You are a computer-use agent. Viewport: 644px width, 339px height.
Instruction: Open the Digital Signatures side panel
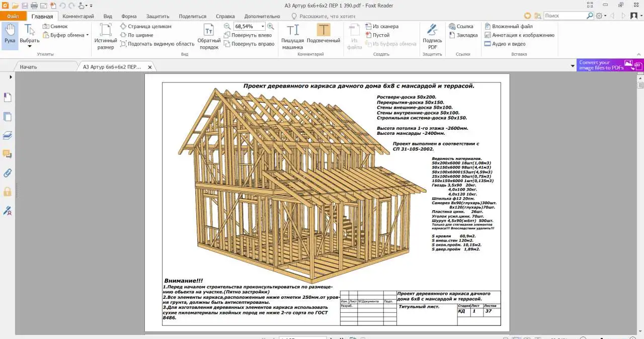(7, 211)
